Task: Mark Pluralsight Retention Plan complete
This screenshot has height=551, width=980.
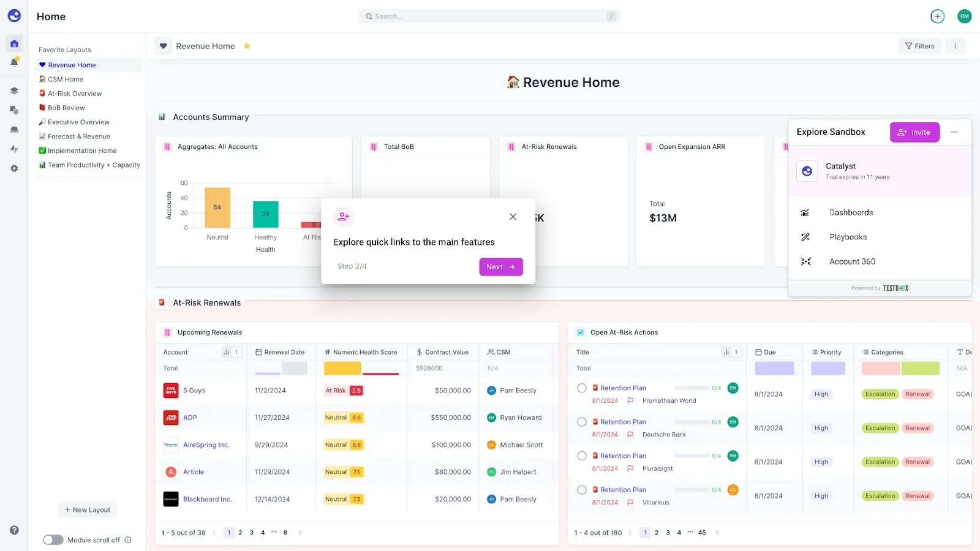Action: click(582, 456)
